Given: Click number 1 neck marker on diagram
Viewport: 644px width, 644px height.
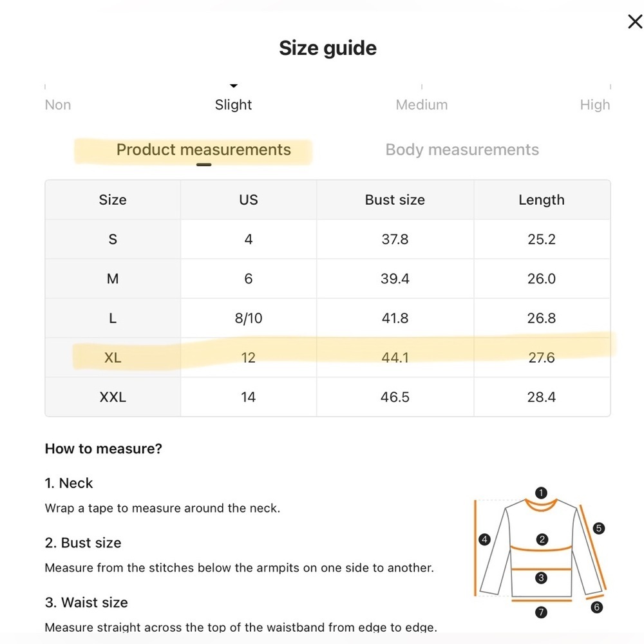Looking at the screenshot, I should click(x=542, y=493).
